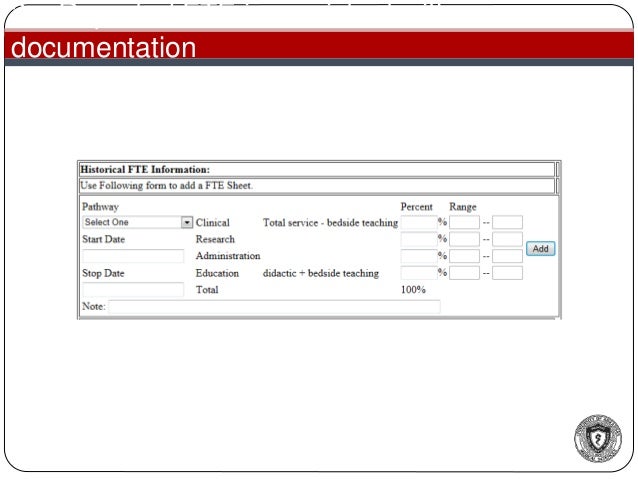Click the Stop Date input field

point(132,290)
